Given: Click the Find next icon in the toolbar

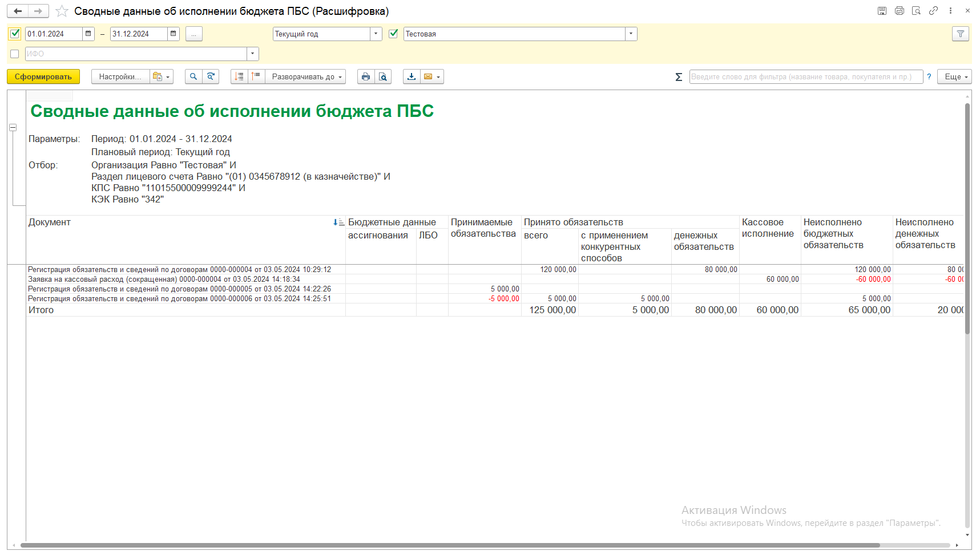Looking at the screenshot, I should click(211, 76).
